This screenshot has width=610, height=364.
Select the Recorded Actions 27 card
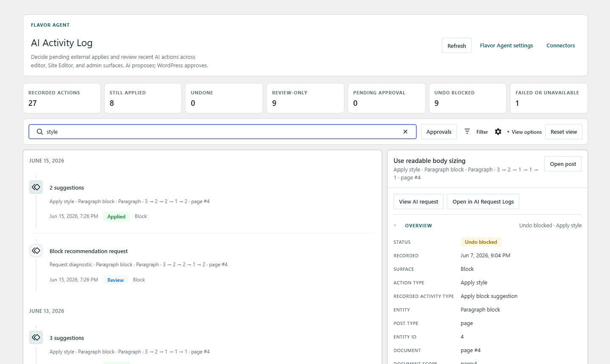[x=62, y=98]
